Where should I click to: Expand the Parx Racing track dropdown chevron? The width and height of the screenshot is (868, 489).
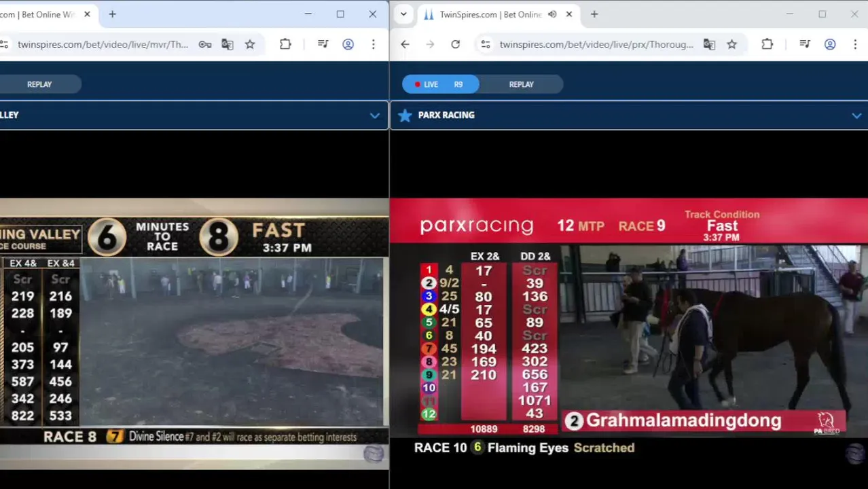click(x=856, y=115)
